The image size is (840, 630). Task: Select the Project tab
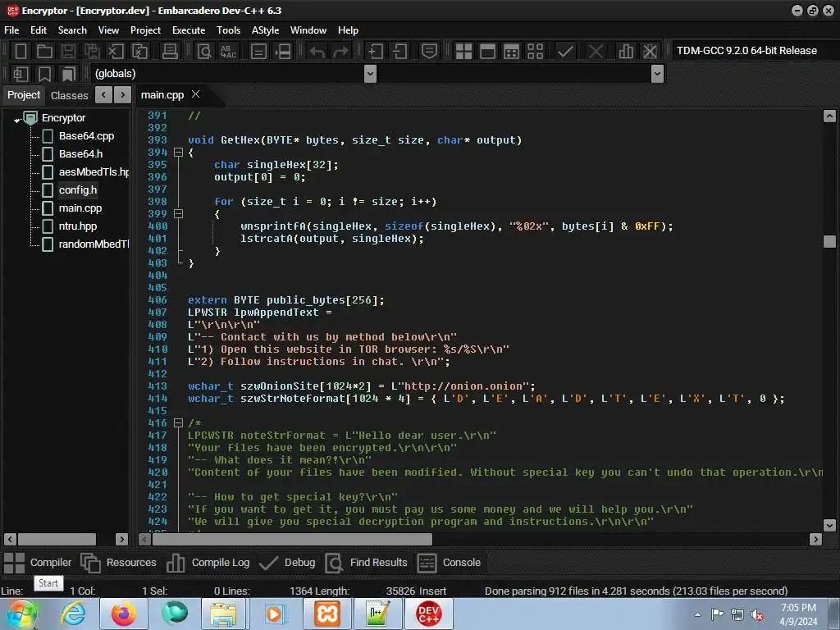24,95
